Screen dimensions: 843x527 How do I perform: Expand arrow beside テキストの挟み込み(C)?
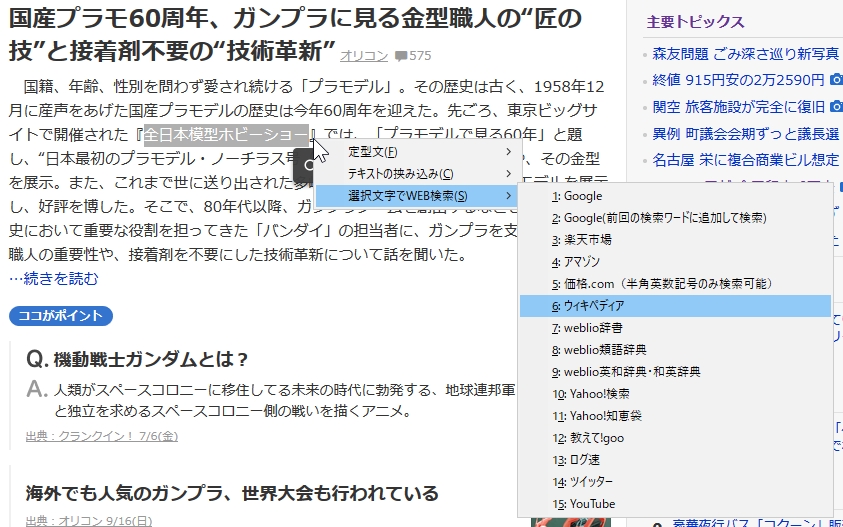508,174
